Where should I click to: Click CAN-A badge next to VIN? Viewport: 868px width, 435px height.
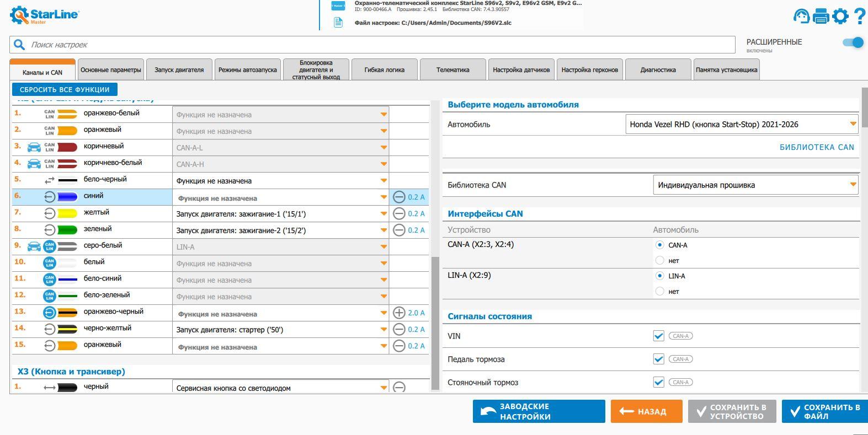point(680,336)
